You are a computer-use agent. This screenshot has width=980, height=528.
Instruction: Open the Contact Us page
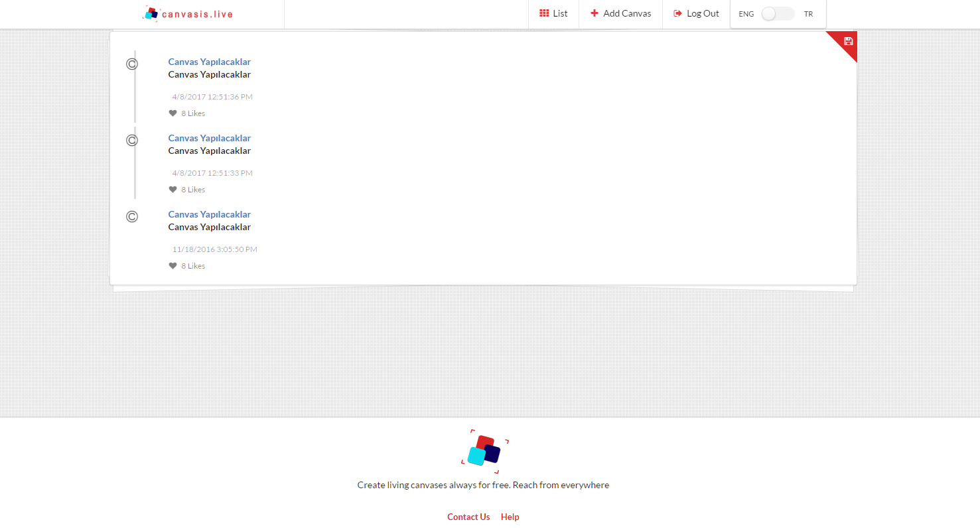pyautogui.click(x=468, y=517)
